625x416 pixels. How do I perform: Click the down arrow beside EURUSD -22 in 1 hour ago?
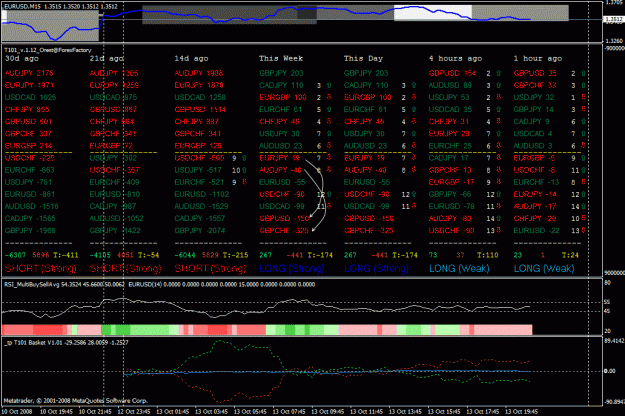tap(583, 230)
